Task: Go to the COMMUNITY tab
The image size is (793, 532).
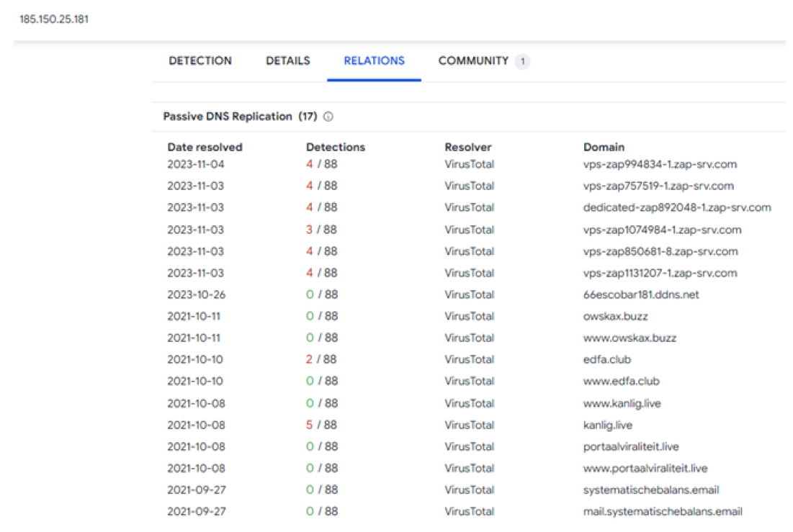Action: [473, 61]
